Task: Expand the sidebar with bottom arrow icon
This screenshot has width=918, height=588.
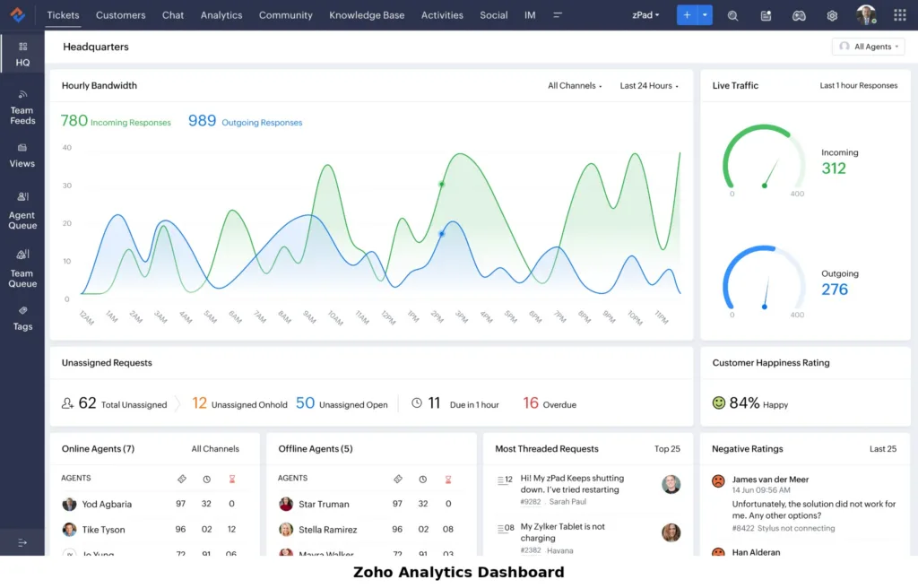Action: (x=22, y=543)
